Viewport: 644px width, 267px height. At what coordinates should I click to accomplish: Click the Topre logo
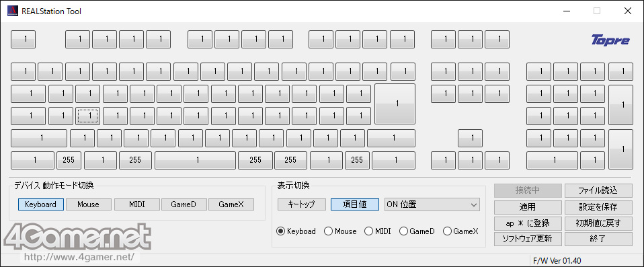tap(610, 40)
